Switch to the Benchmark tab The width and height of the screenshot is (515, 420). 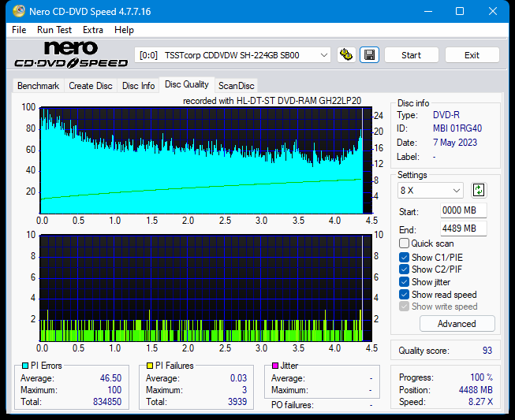pyautogui.click(x=38, y=86)
